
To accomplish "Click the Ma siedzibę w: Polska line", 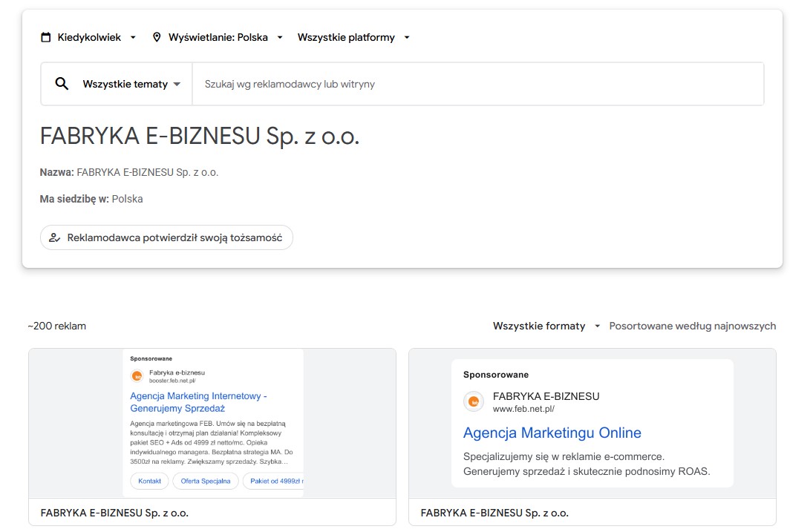I will pyautogui.click(x=91, y=200).
